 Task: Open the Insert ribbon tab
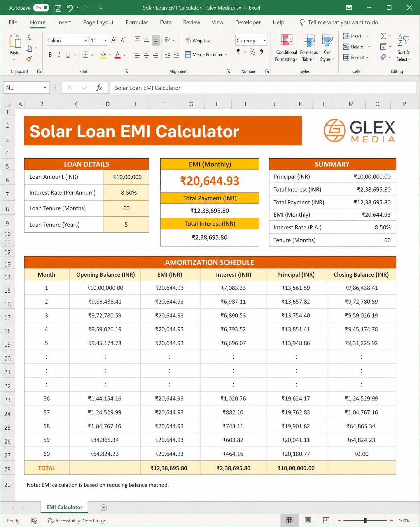(x=64, y=22)
